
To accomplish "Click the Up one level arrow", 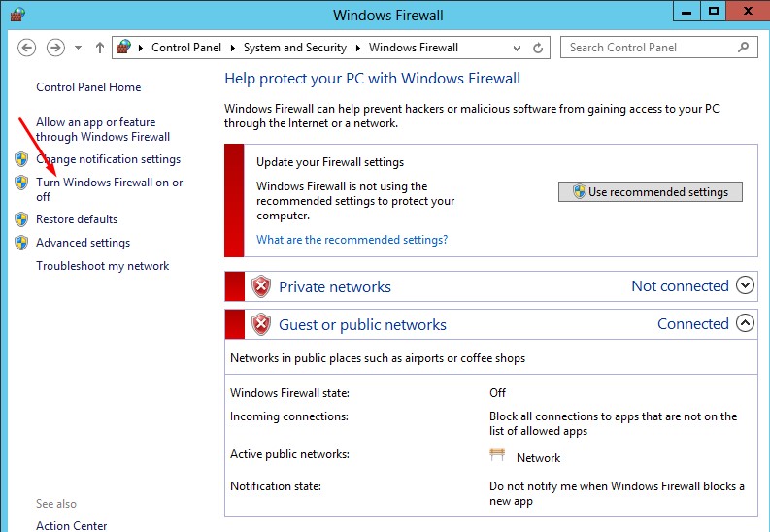I will pyautogui.click(x=100, y=48).
